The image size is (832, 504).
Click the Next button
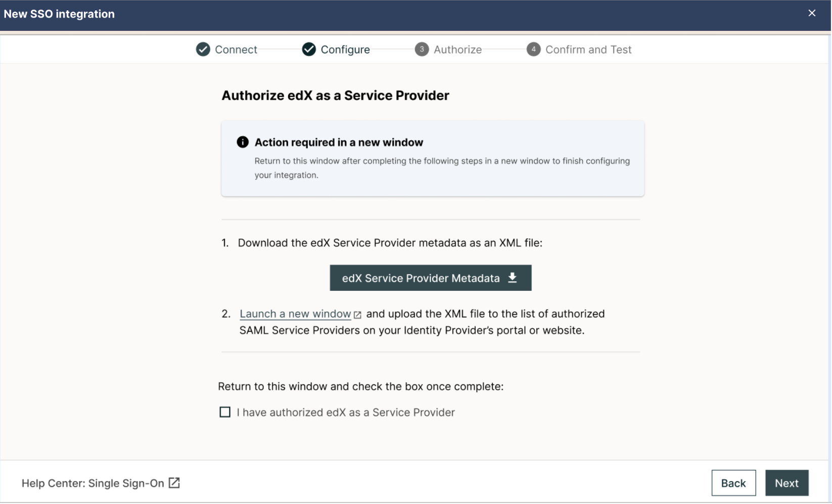pos(787,483)
